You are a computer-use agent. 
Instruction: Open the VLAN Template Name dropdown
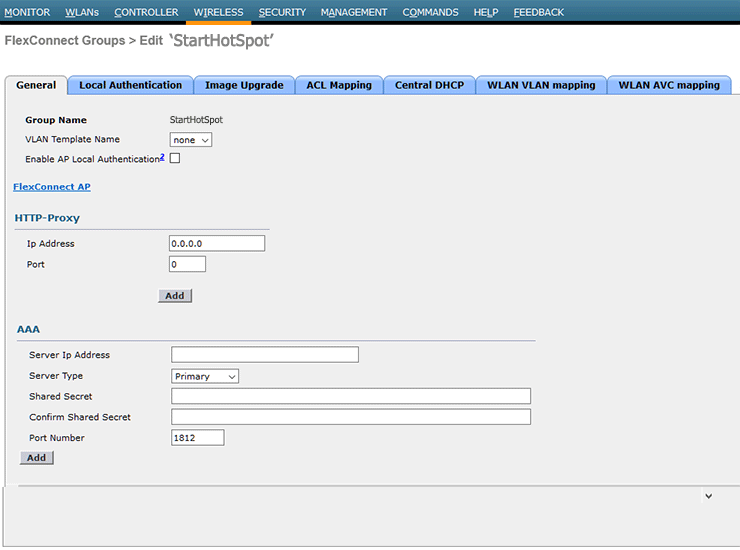click(x=191, y=140)
